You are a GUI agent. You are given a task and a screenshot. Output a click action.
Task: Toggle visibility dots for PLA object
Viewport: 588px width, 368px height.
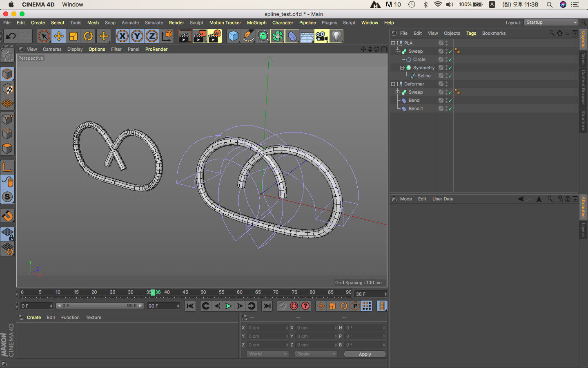pyautogui.click(x=446, y=43)
